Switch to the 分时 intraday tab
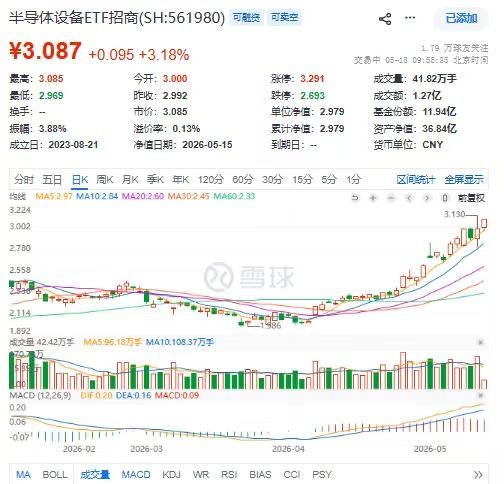 pos(24,180)
